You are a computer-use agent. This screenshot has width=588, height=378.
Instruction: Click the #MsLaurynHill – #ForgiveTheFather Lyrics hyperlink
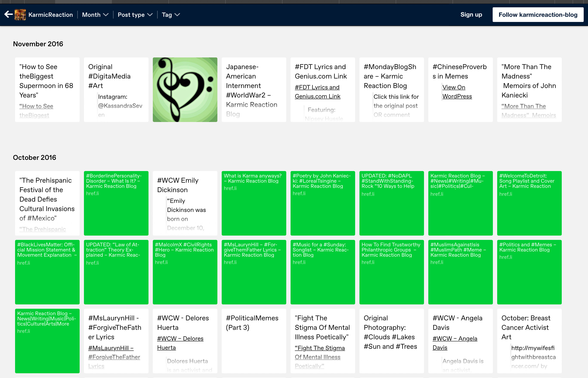click(x=114, y=357)
